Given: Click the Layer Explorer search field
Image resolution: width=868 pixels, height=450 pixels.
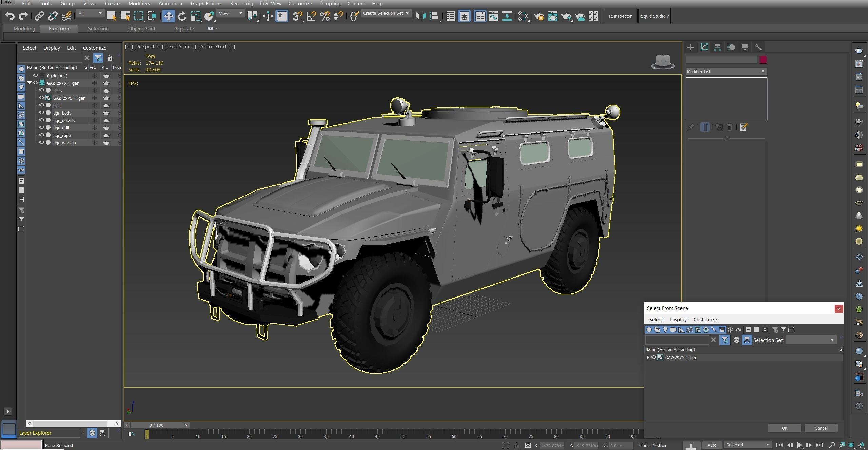Looking at the screenshot, I should (x=50, y=58).
